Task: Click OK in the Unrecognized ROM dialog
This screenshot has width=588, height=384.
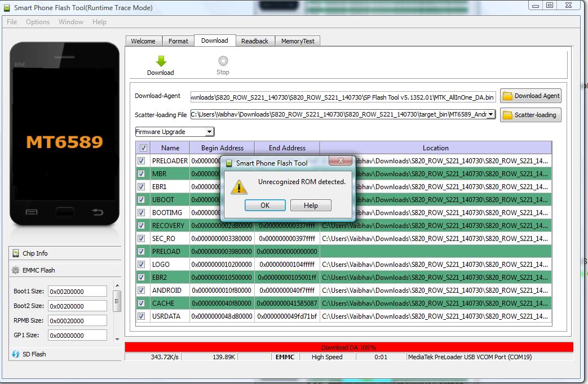Action: [x=265, y=206]
